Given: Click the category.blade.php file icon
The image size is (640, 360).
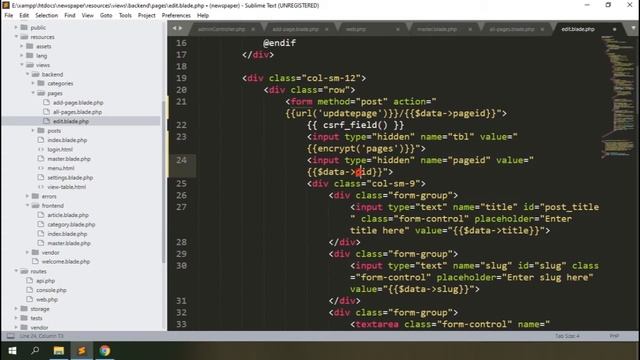Looking at the screenshot, I should coord(41,224).
